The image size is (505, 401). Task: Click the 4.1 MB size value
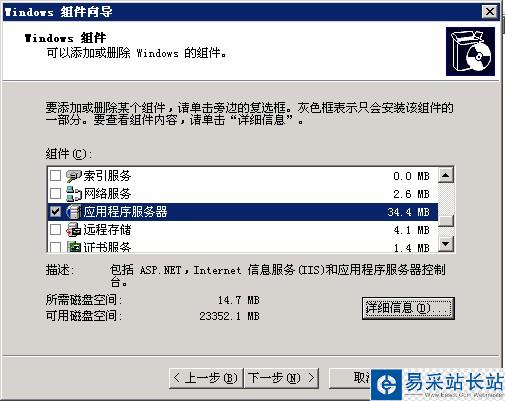(x=411, y=230)
